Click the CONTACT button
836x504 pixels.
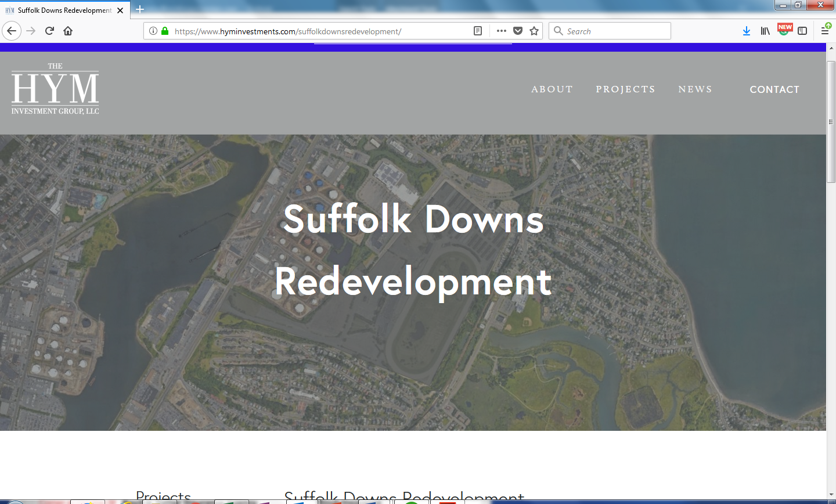774,89
